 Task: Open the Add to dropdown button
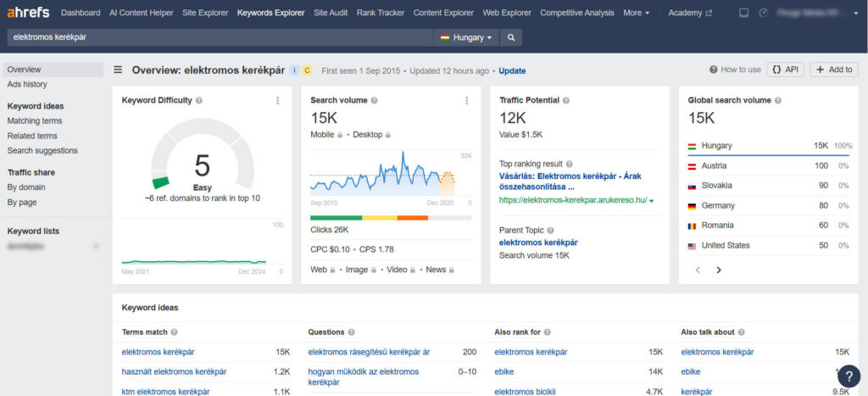(834, 70)
